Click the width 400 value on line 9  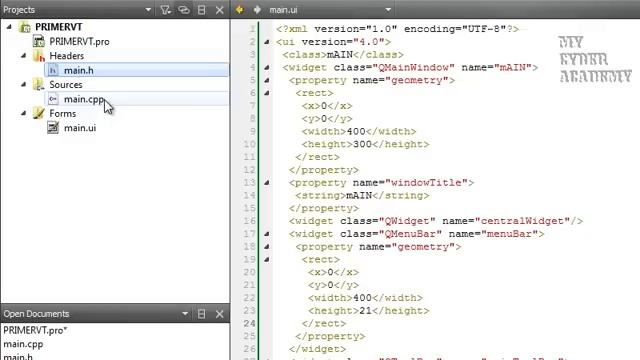pyautogui.click(x=356, y=131)
